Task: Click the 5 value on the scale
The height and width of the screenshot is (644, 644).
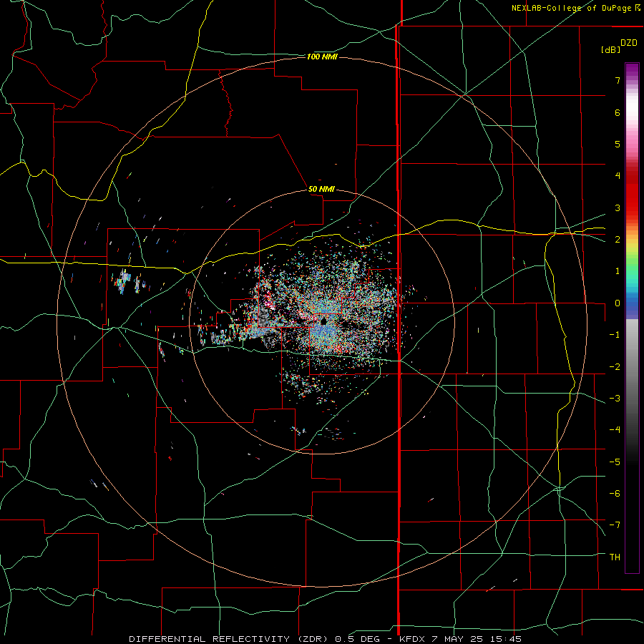Action: pos(618,144)
